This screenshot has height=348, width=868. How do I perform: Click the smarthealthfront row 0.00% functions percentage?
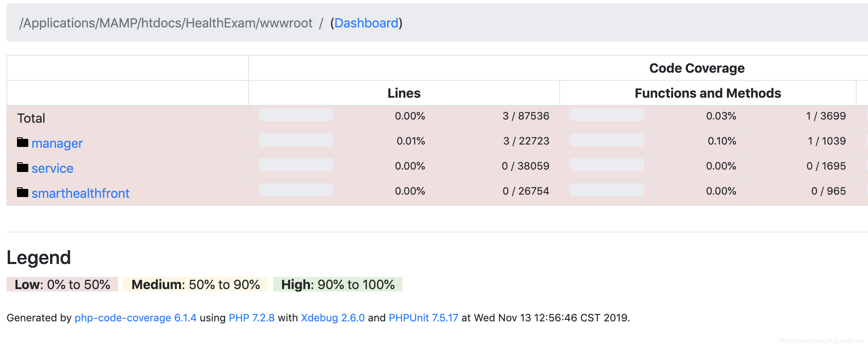point(721,191)
